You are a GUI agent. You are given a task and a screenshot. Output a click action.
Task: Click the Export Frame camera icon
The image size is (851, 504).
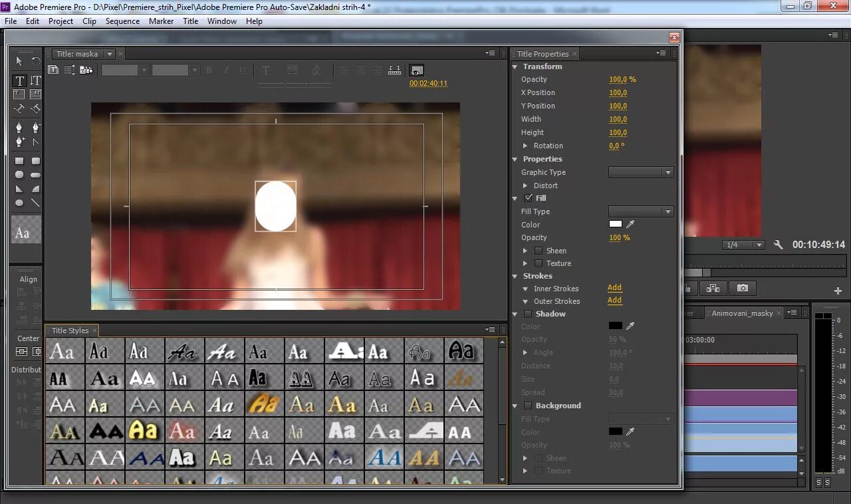coord(743,288)
